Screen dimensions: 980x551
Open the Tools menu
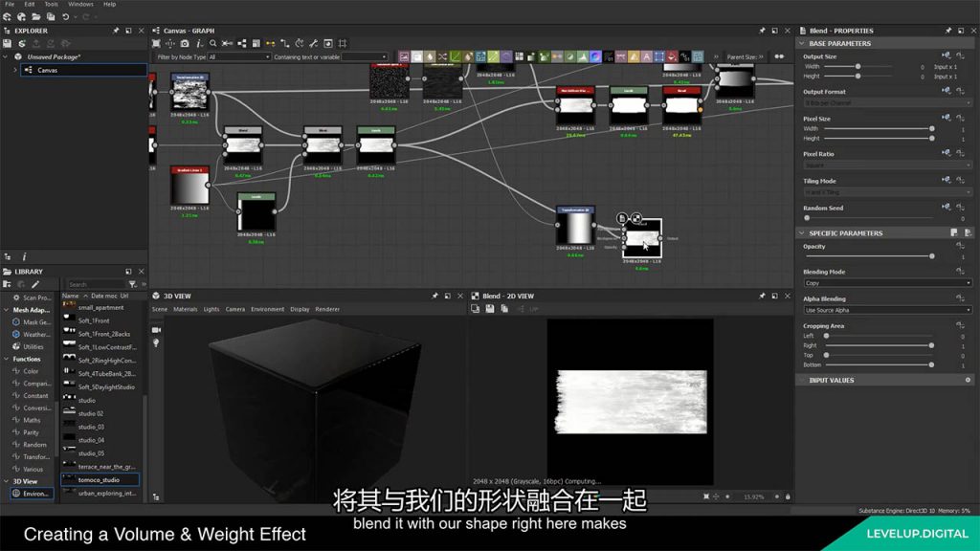[x=52, y=4]
